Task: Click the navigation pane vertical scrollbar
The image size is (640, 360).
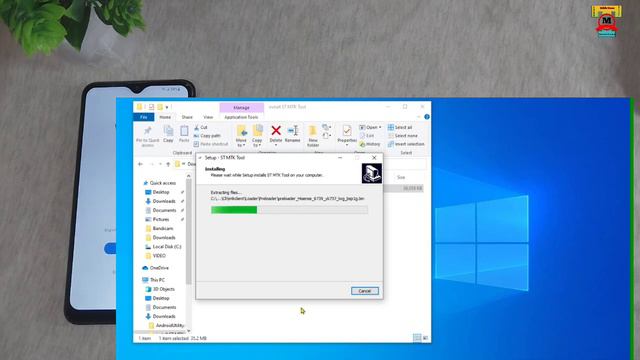Action: (x=189, y=232)
